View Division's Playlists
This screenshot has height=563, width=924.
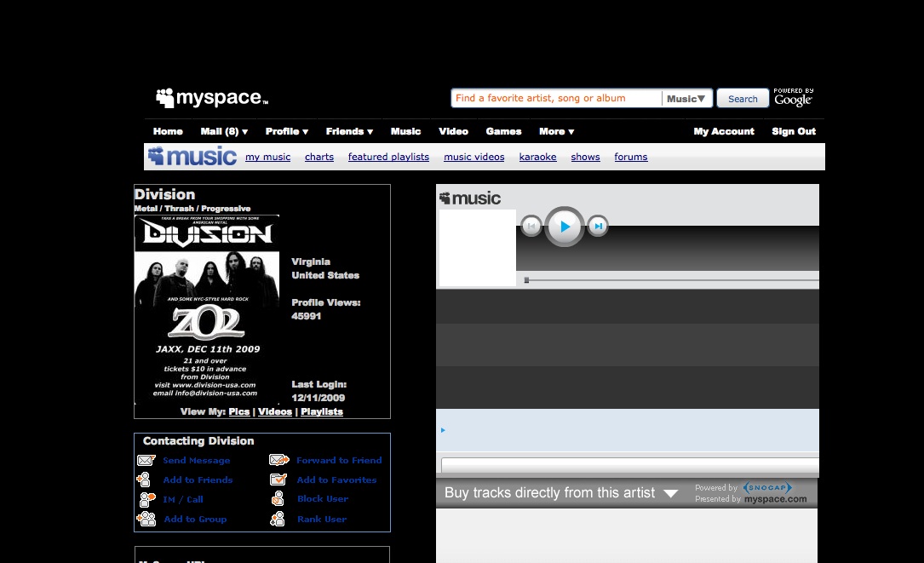(x=322, y=411)
